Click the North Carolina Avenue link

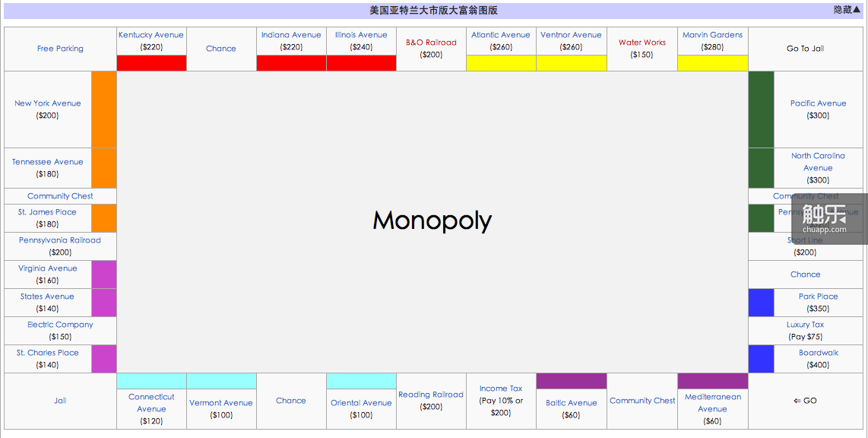click(818, 162)
